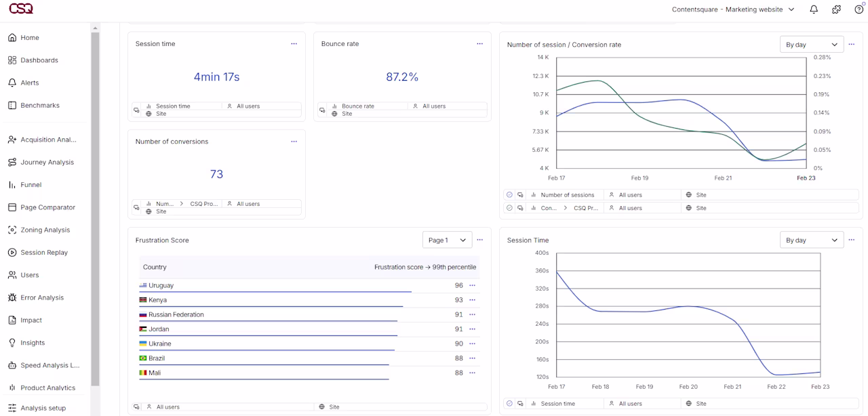The width and height of the screenshot is (868, 416).
Task: Open Bounce rate widget options menu
Action: (x=479, y=44)
